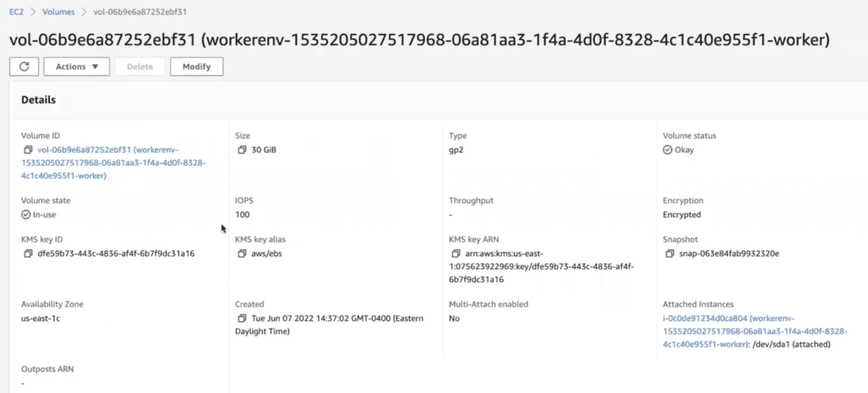
Task: Copy the snapshot ID snap-063e84fab9932320e
Action: (669, 254)
